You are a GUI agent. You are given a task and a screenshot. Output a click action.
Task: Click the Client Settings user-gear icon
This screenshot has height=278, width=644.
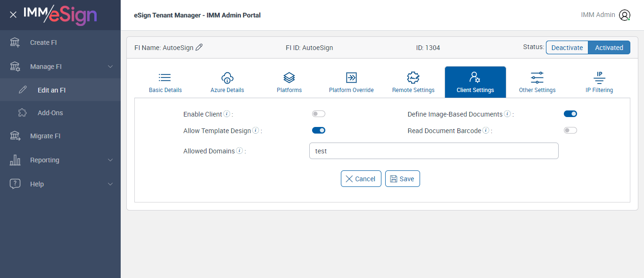[x=475, y=77]
